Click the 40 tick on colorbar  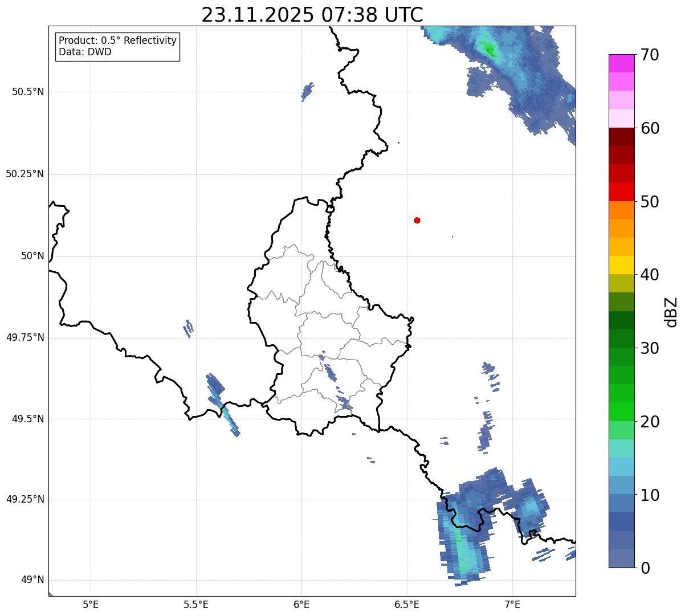(x=650, y=275)
